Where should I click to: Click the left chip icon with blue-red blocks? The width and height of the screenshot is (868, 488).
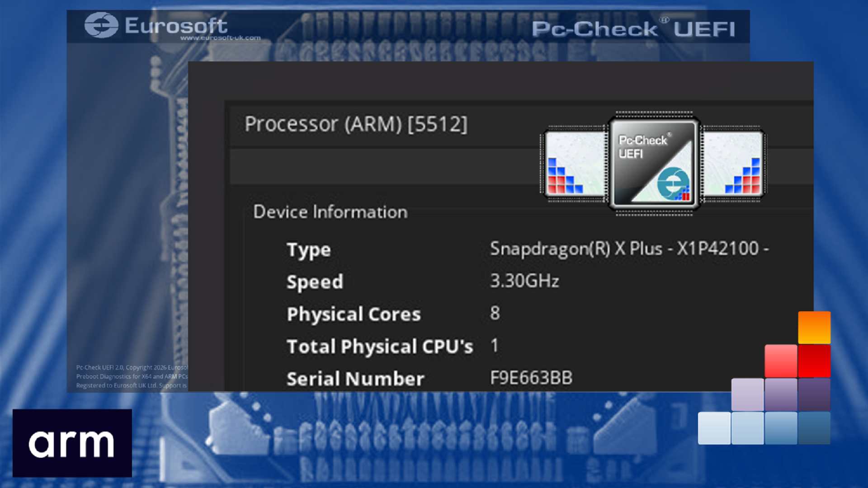pos(575,164)
